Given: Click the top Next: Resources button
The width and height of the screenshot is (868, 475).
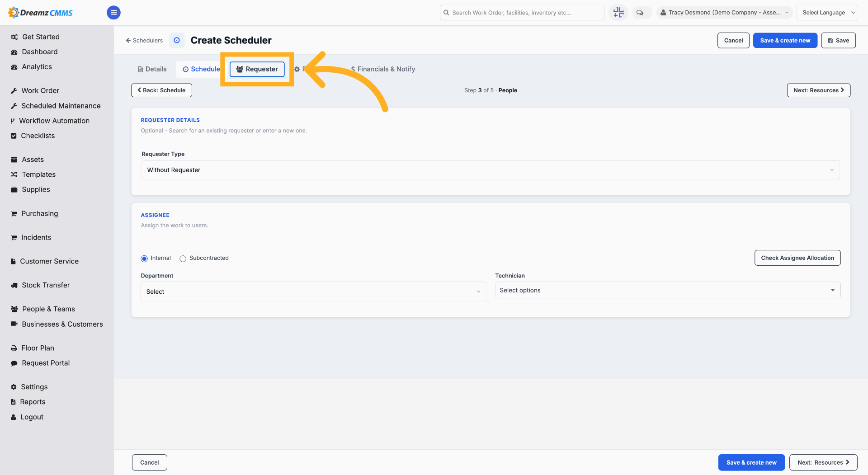Looking at the screenshot, I should pyautogui.click(x=819, y=90).
